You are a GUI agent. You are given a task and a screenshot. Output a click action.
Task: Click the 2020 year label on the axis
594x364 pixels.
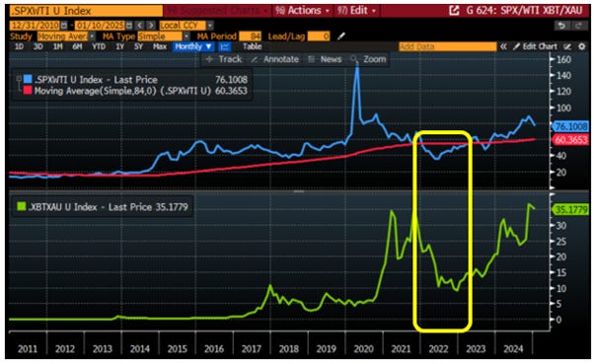[363, 348]
